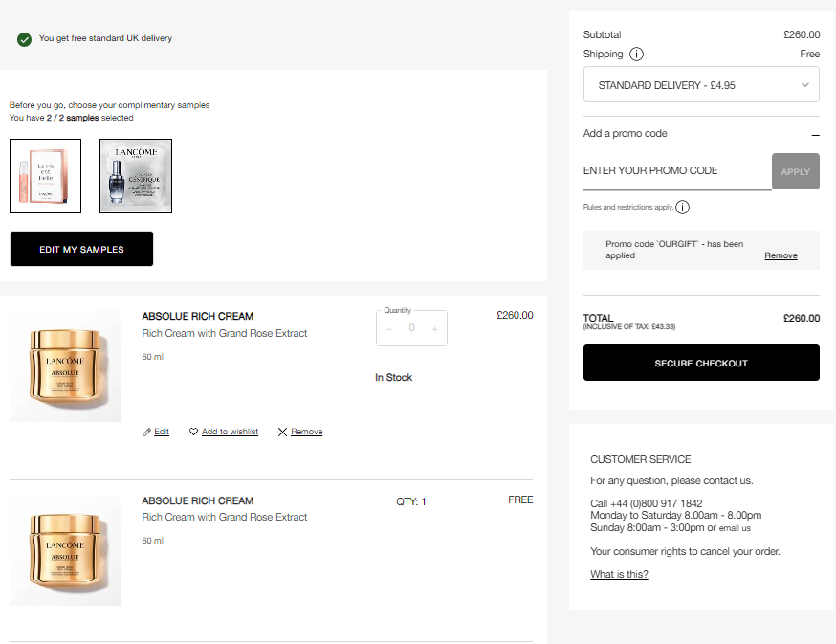
Task: Click the Enter Your Promo Code field
Action: pos(676,171)
